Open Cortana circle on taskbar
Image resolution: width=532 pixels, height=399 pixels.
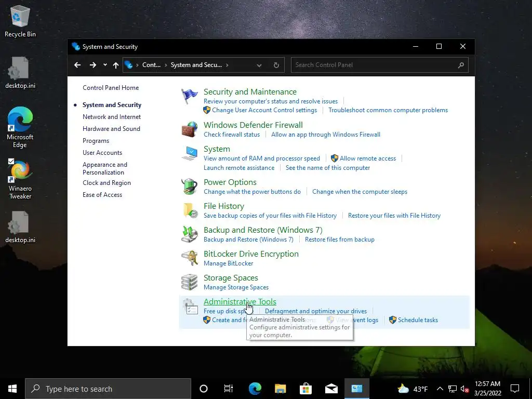pos(204,389)
